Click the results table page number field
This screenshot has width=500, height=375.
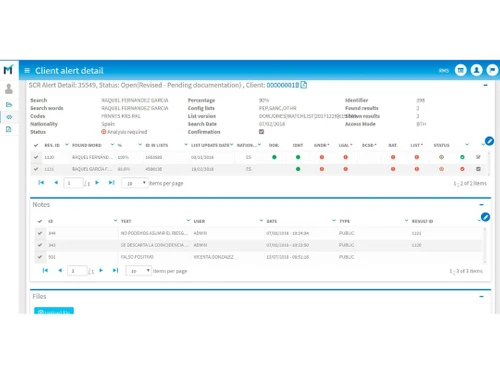point(73,183)
